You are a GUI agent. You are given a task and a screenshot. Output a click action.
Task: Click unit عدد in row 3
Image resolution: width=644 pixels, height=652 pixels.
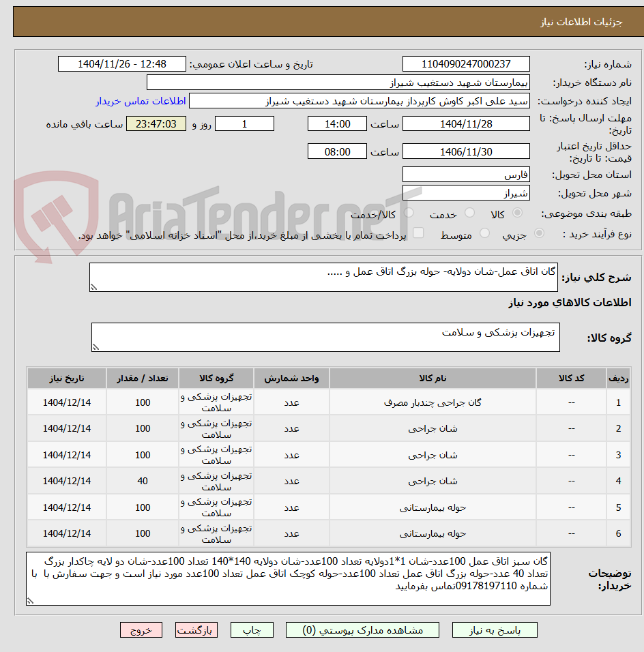(x=291, y=455)
